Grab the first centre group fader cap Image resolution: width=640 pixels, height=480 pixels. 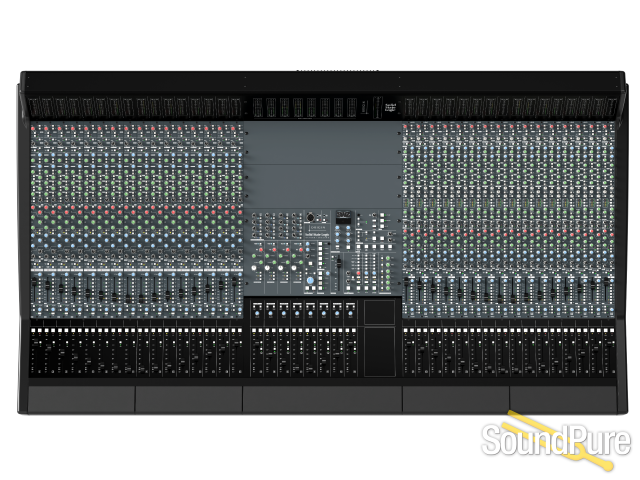click(x=257, y=344)
